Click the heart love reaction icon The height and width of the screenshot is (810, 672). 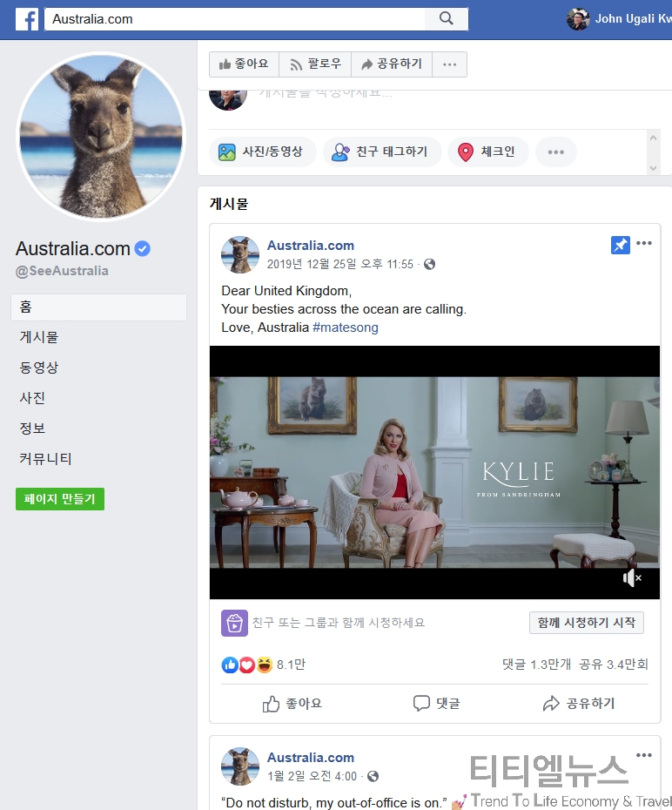pos(247,665)
